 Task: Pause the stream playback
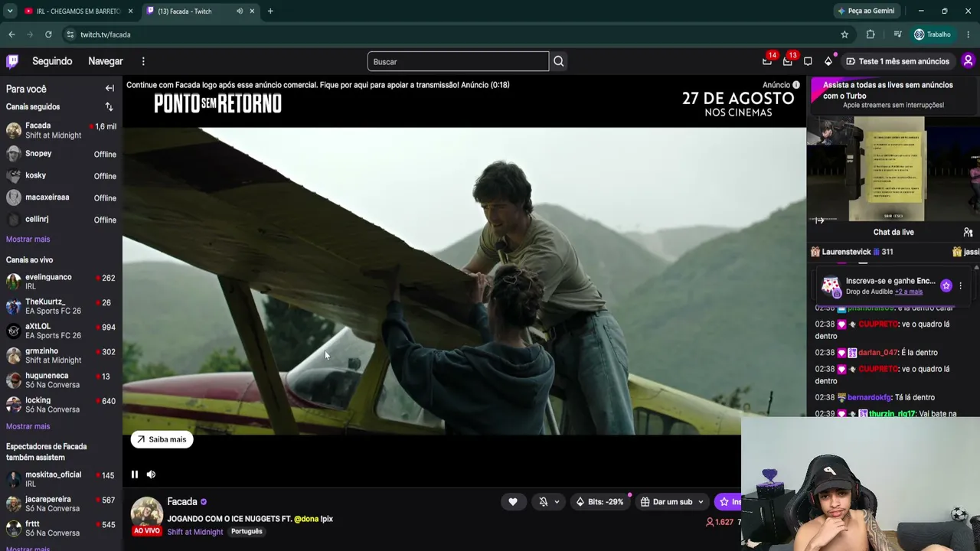click(x=135, y=474)
